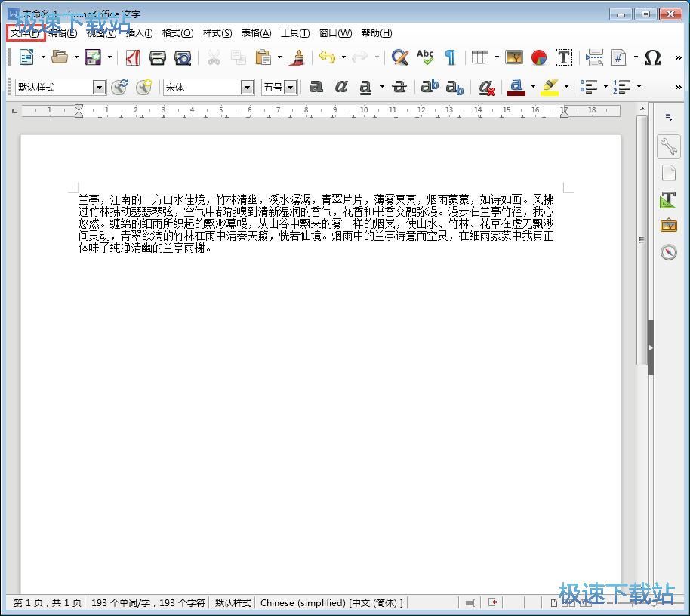Expand the 宋体 font name dropdown
The width and height of the screenshot is (690, 616).
click(248, 87)
